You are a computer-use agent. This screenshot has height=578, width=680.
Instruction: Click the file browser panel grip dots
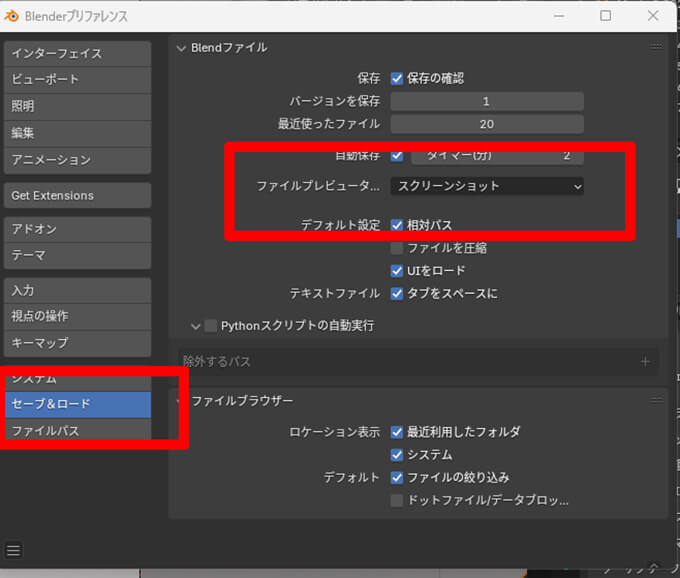tap(656, 400)
